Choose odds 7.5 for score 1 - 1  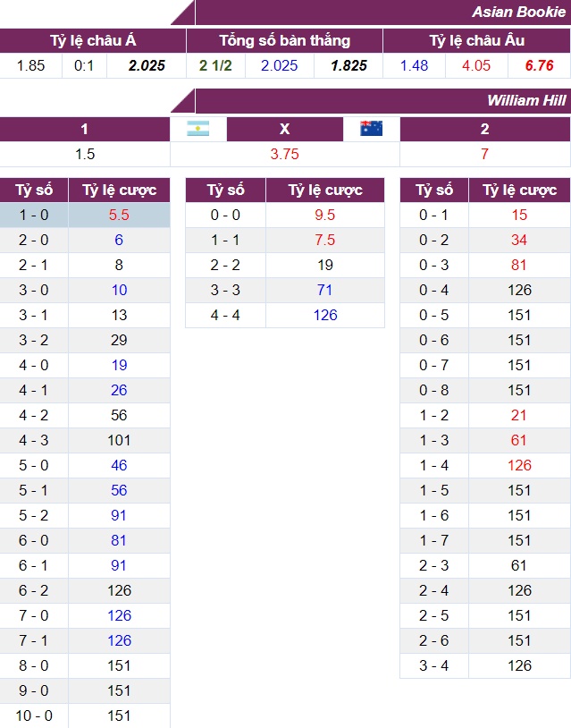[x=325, y=240]
